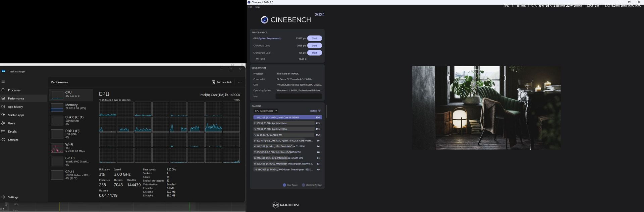The width and height of the screenshot is (644, 212).
Task: Click the Task Manager app icon in title bar
Action: click(3, 71)
